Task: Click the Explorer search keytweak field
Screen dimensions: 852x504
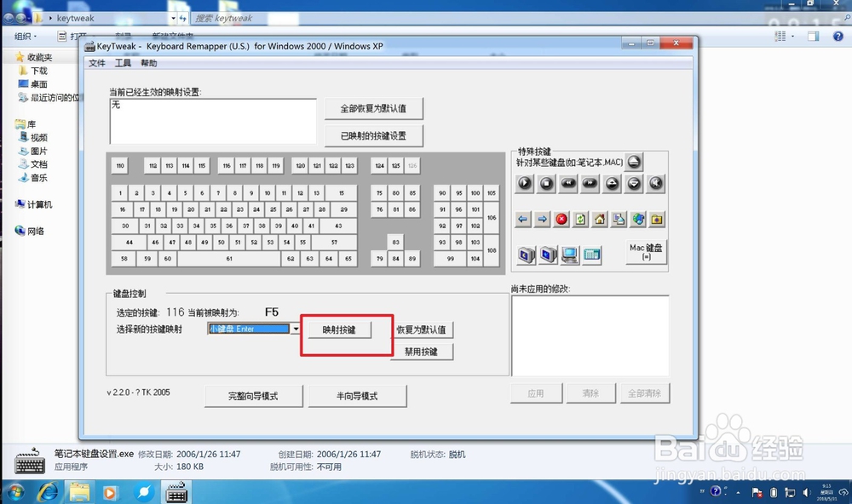Action: click(x=516, y=18)
